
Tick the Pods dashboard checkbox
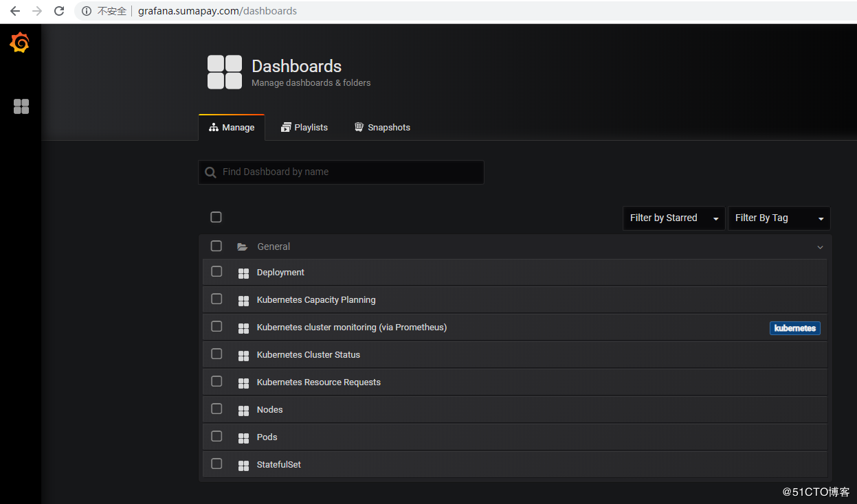[216, 437]
